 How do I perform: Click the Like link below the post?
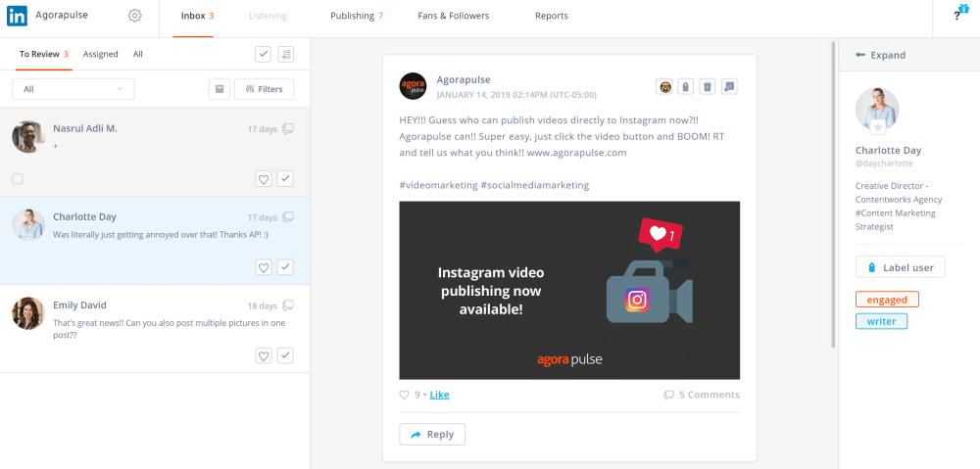click(439, 395)
